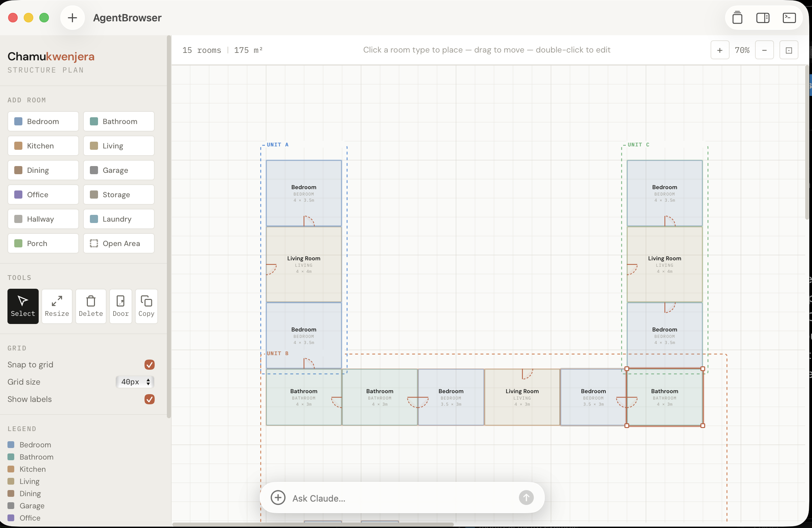Increase grid size with the stepper arrows

pyautogui.click(x=148, y=380)
